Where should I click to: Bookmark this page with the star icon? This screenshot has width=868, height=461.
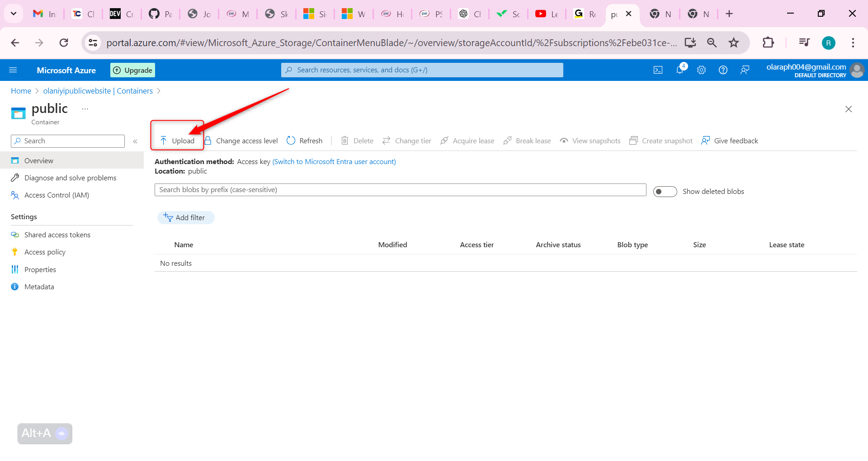[x=734, y=43]
